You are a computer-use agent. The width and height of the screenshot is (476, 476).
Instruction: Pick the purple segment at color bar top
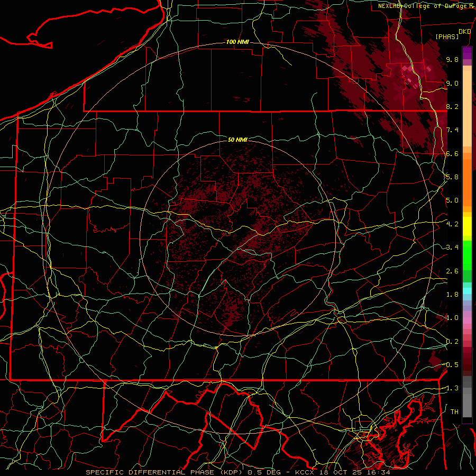coord(467,53)
